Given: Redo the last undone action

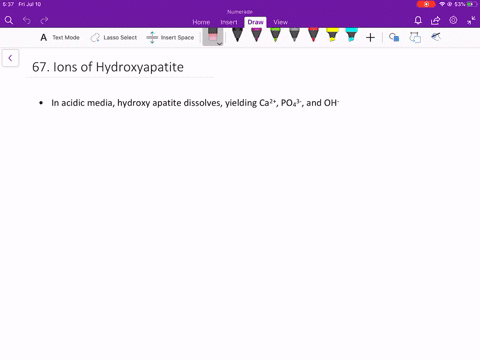Looking at the screenshot, I should (44, 20).
